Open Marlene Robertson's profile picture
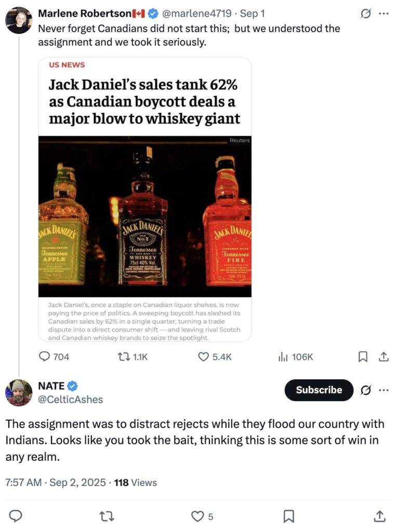 (19, 20)
